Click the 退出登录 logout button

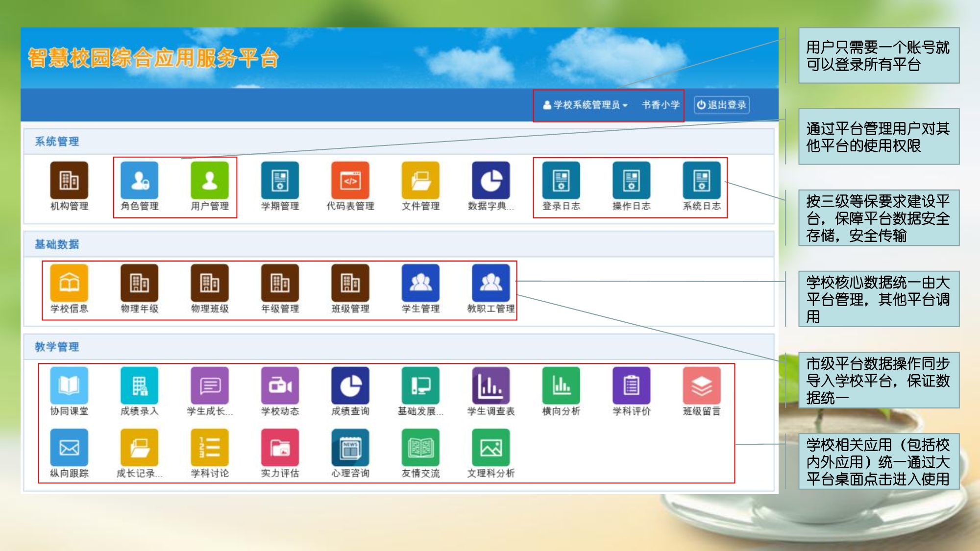(x=721, y=105)
